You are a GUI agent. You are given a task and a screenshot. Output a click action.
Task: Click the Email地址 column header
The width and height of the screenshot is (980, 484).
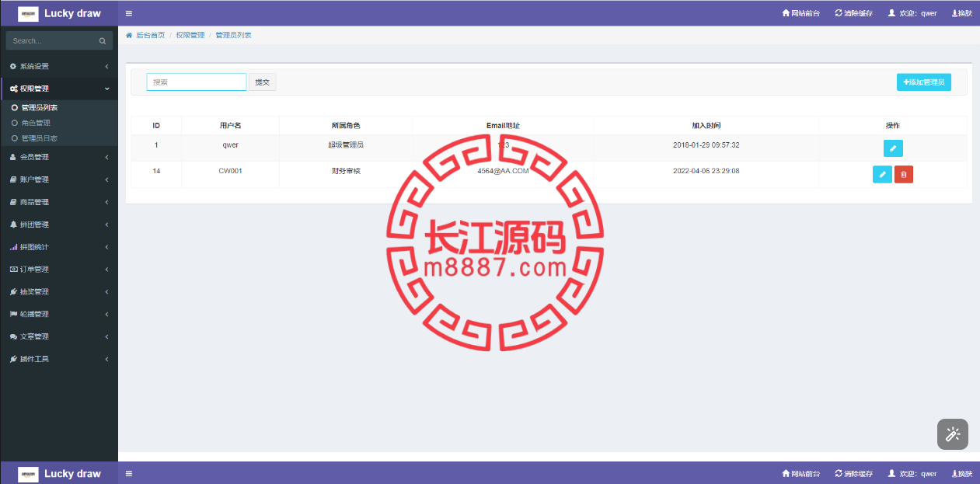click(x=503, y=125)
